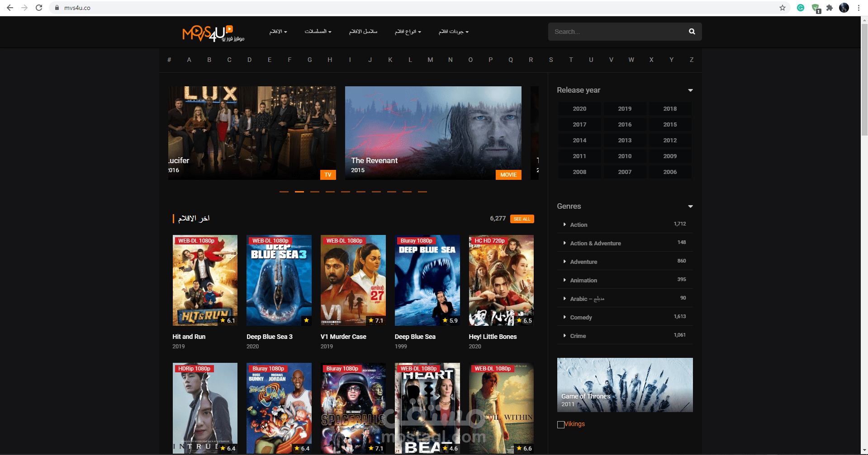Open الافلام dropdown menu
The height and width of the screenshot is (455, 868).
pyautogui.click(x=278, y=32)
